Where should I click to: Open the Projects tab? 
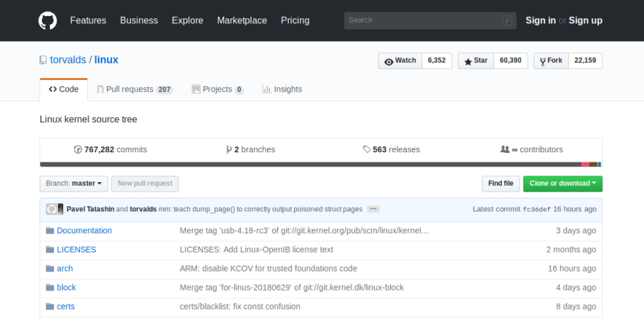click(x=217, y=89)
